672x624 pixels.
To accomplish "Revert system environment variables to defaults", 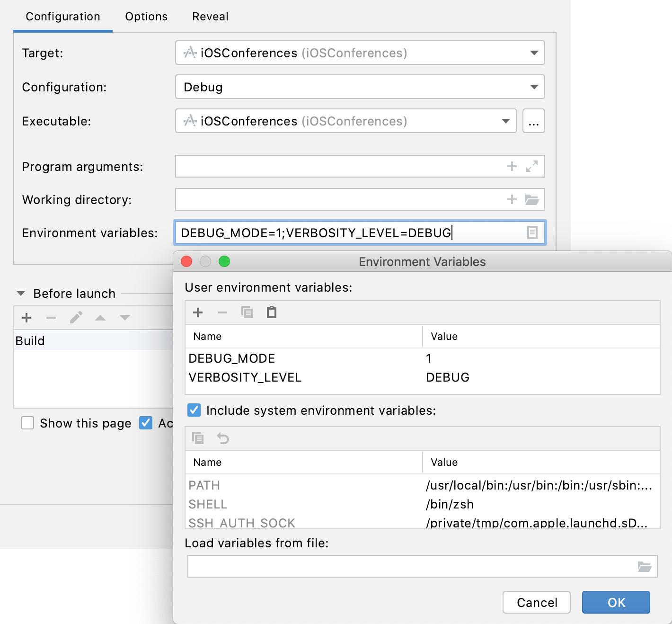I will pos(223,438).
